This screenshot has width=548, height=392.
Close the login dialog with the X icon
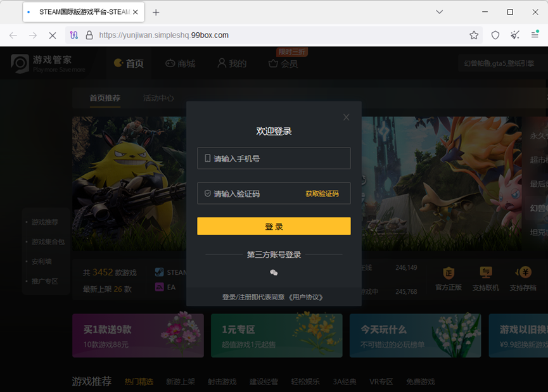(x=346, y=117)
